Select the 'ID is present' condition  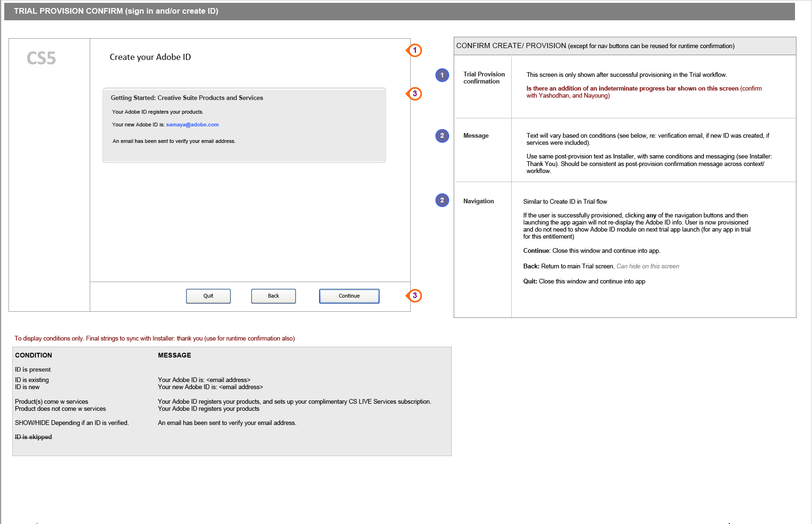(33, 369)
